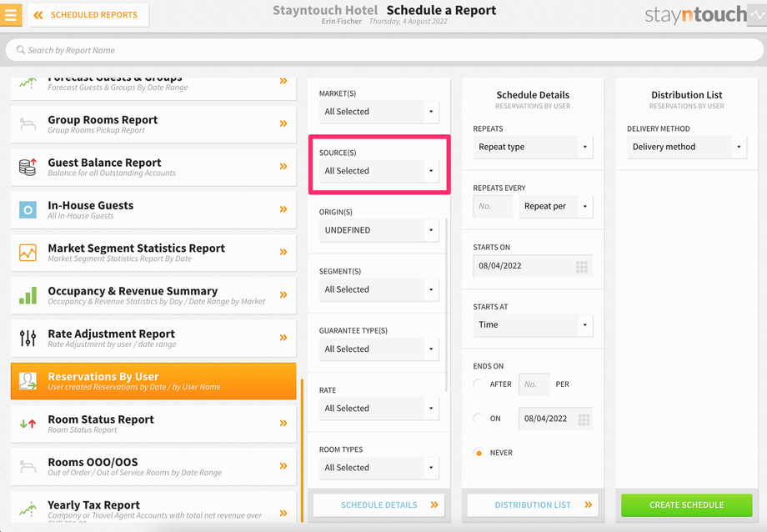Viewport: 767px width, 532px height.
Task: Click the Ends On date field
Action: click(556, 419)
